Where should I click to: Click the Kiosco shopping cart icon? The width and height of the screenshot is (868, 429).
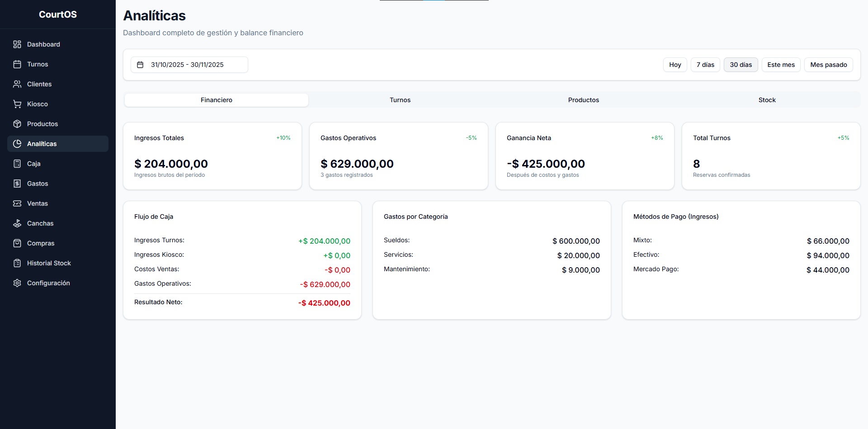[x=17, y=104]
